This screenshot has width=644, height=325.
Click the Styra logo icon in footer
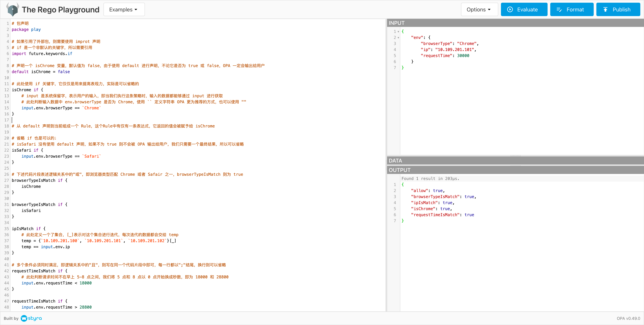(x=24, y=318)
